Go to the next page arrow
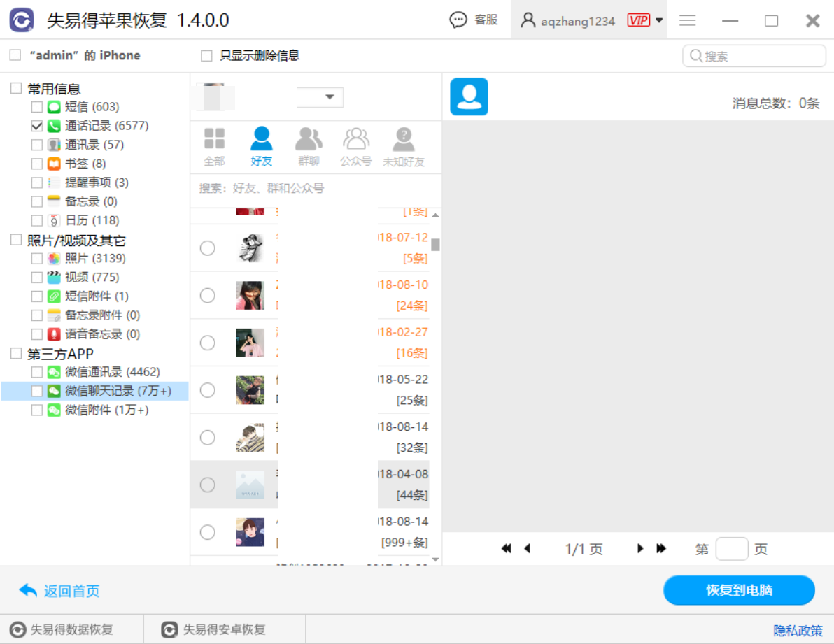The height and width of the screenshot is (644, 834). coord(640,548)
